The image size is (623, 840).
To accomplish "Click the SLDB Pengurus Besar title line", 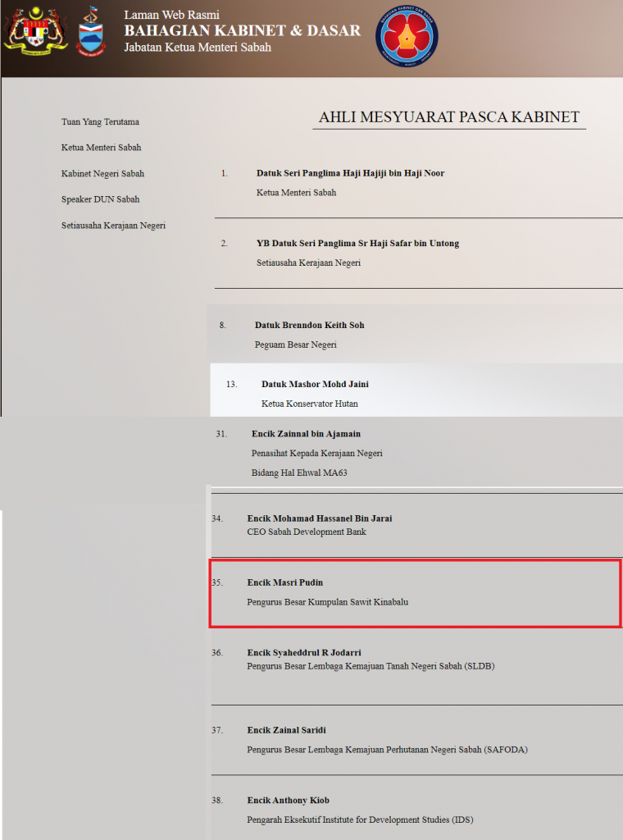I will [371, 666].
